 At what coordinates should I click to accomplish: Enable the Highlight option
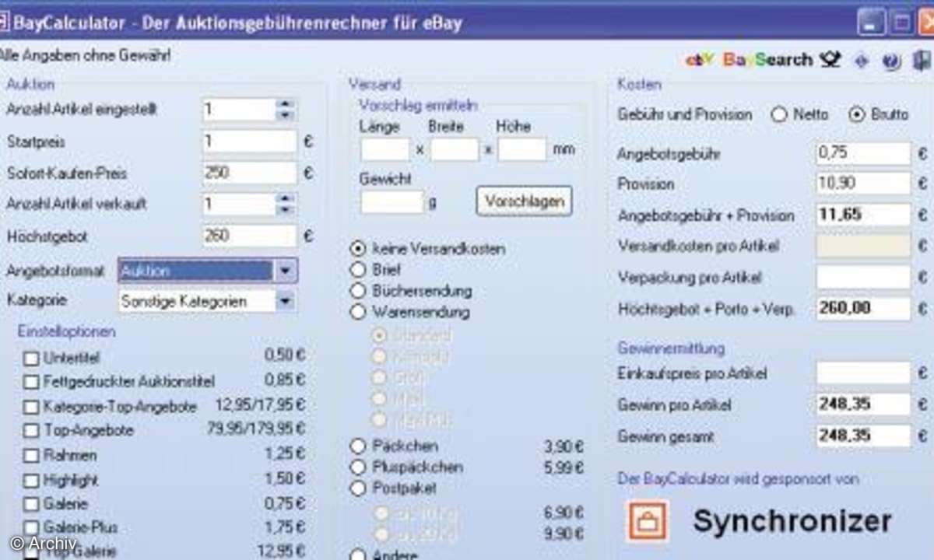(30, 480)
